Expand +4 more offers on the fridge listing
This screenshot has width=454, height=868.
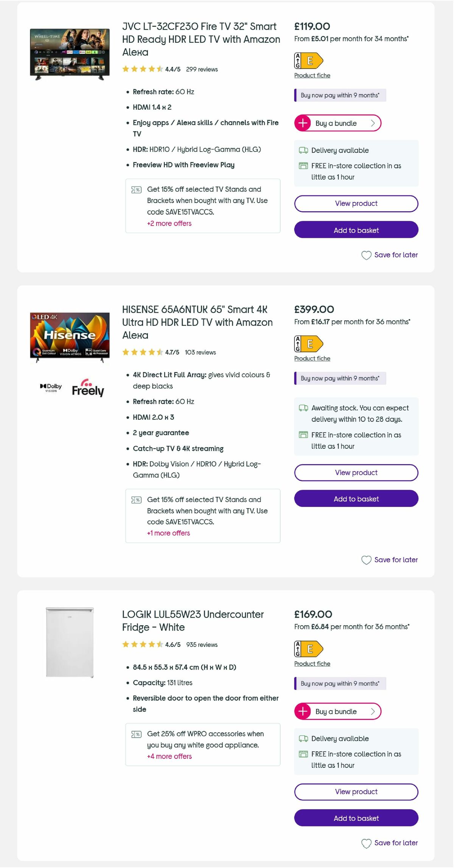coord(169,756)
